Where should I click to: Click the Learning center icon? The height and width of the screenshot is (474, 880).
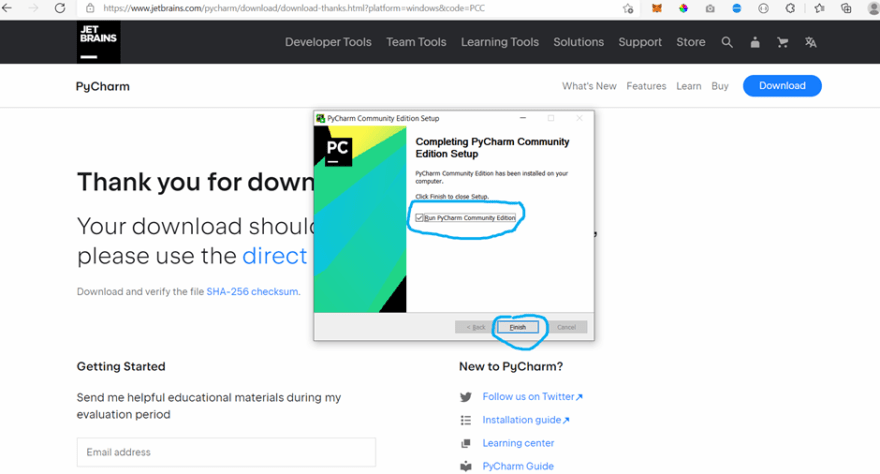pos(466,443)
